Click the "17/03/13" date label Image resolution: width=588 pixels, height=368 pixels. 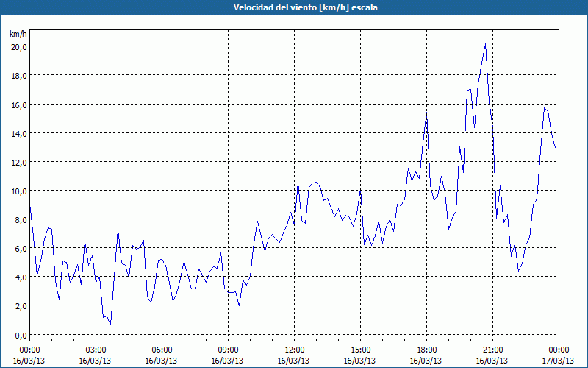559,361
